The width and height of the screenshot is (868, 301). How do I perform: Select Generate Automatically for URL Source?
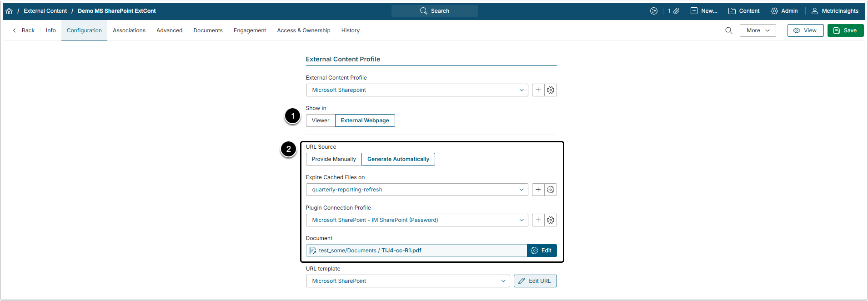398,159
